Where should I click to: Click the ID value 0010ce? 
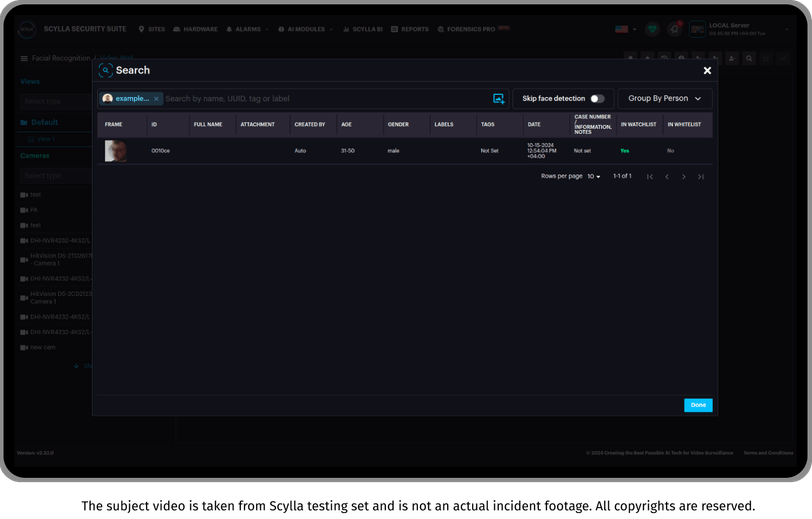pyautogui.click(x=161, y=151)
